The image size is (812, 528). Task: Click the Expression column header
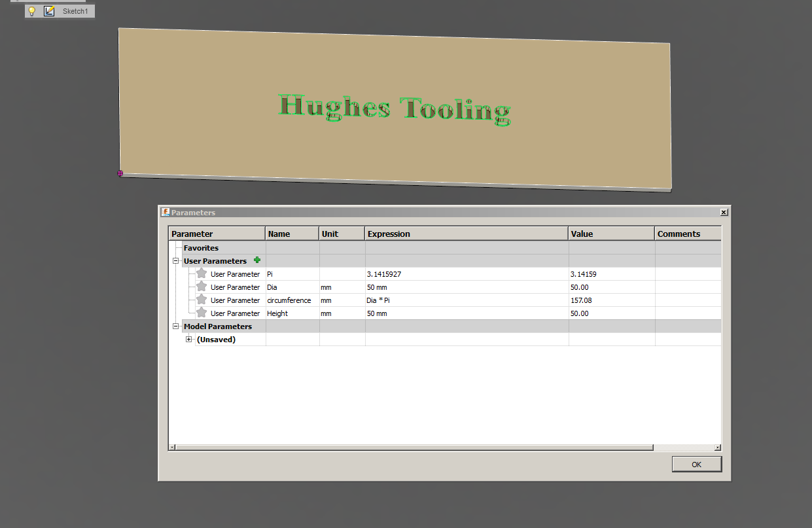click(467, 234)
